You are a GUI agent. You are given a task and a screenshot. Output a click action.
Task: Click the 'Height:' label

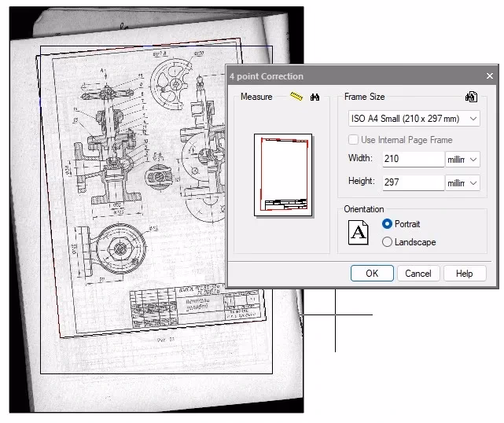362,181
